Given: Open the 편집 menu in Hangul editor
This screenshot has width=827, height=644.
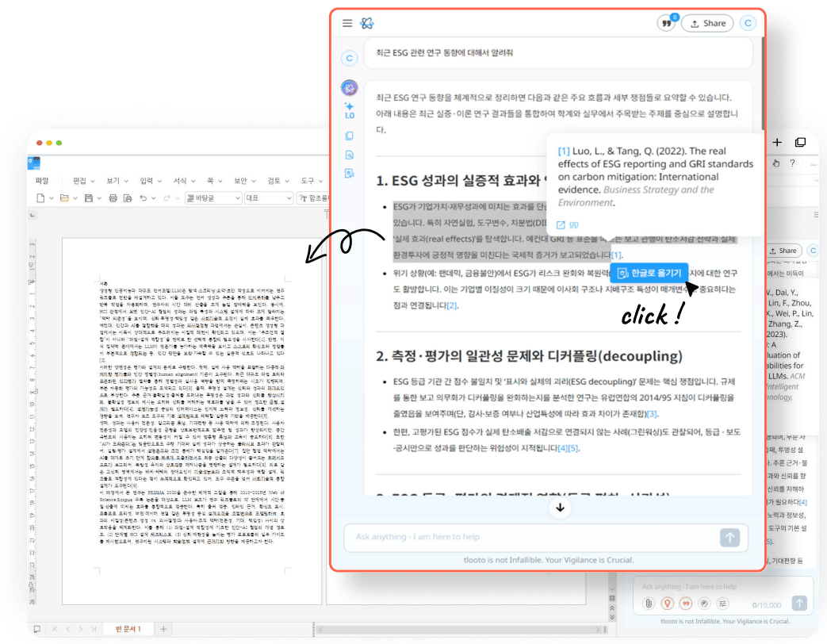Looking at the screenshot, I should 84,181.
